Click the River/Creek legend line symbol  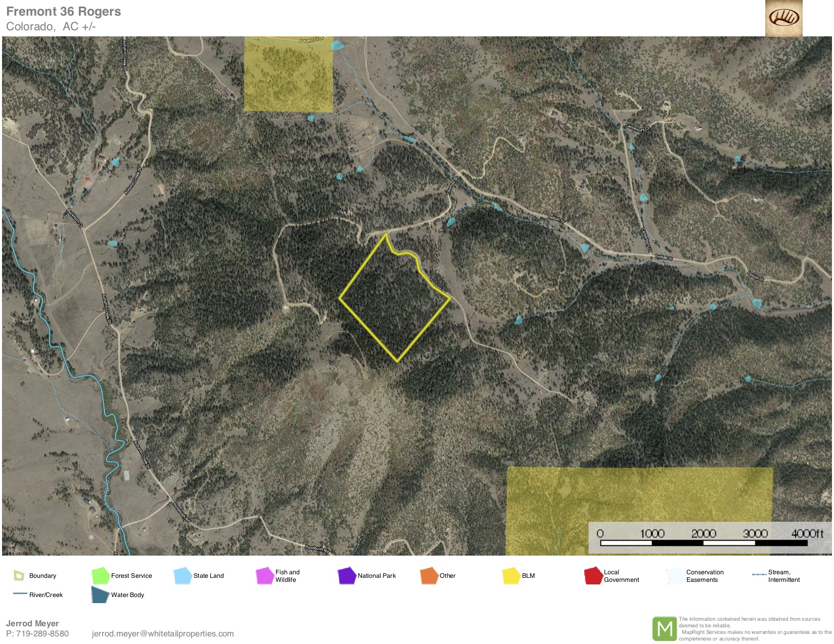20,593
